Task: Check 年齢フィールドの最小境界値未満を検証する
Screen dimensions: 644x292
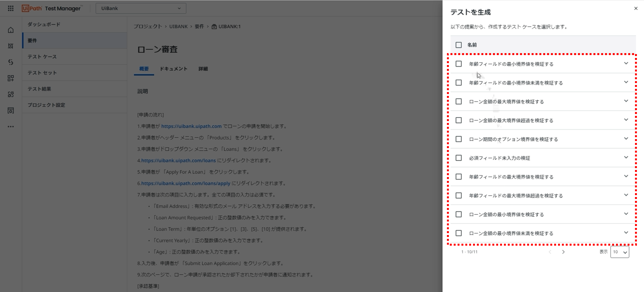Action: [x=459, y=83]
